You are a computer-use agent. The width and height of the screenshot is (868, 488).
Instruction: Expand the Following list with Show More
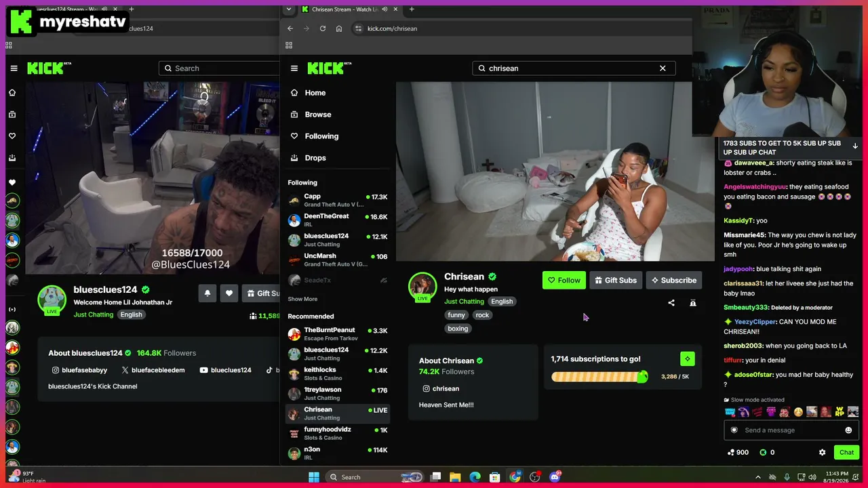tap(302, 299)
